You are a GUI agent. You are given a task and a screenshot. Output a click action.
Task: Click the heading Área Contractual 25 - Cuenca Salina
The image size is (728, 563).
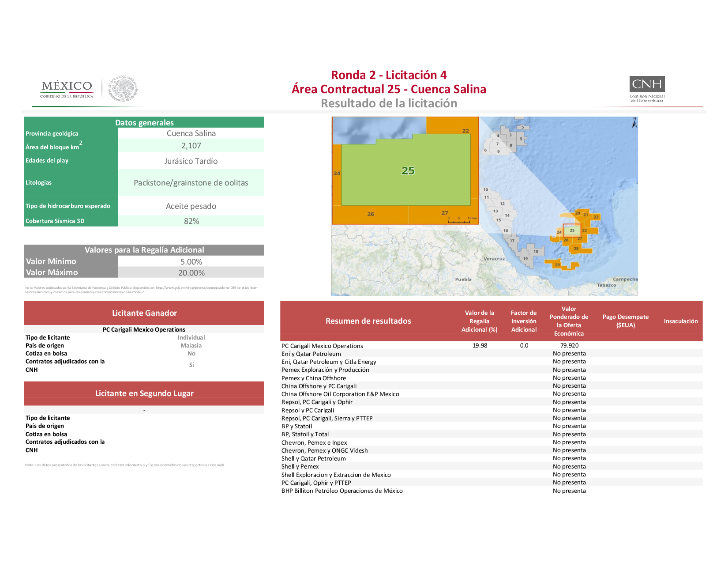(389, 89)
